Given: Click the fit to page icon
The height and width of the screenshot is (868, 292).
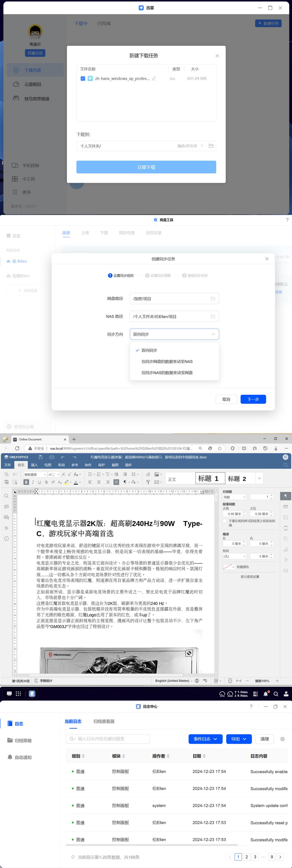Looking at the screenshot, I should tap(230, 681).
